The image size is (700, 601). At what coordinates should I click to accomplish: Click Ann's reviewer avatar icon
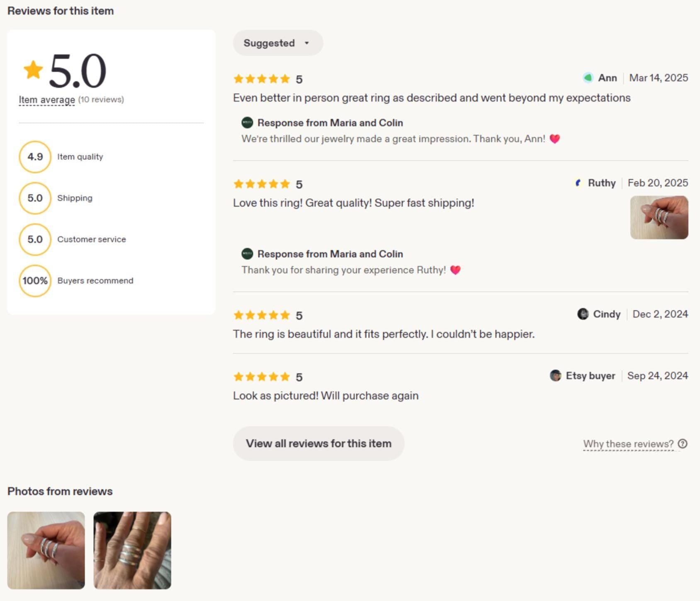(588, 78)
